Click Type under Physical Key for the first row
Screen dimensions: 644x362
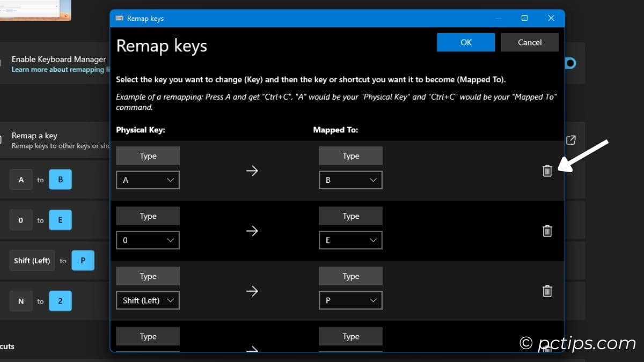148,156
